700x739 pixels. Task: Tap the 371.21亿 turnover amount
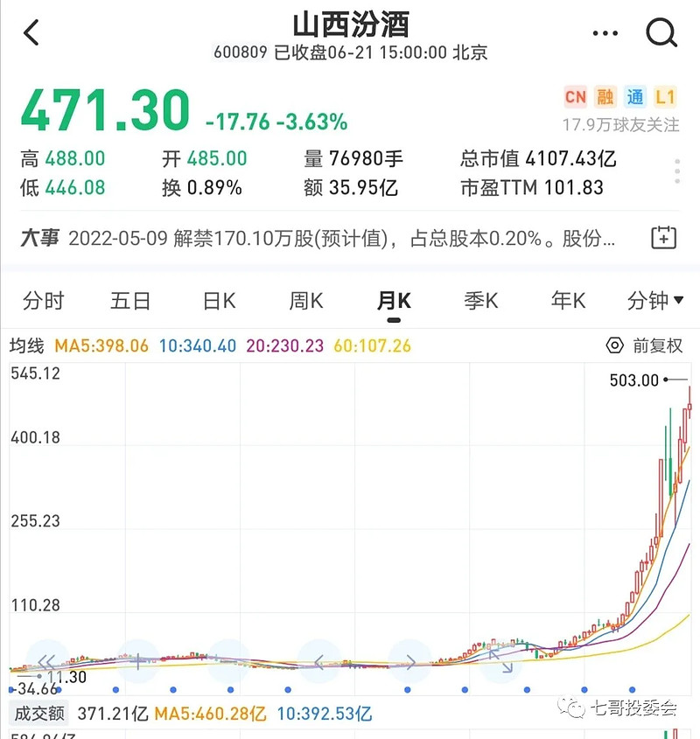[113, 714]
